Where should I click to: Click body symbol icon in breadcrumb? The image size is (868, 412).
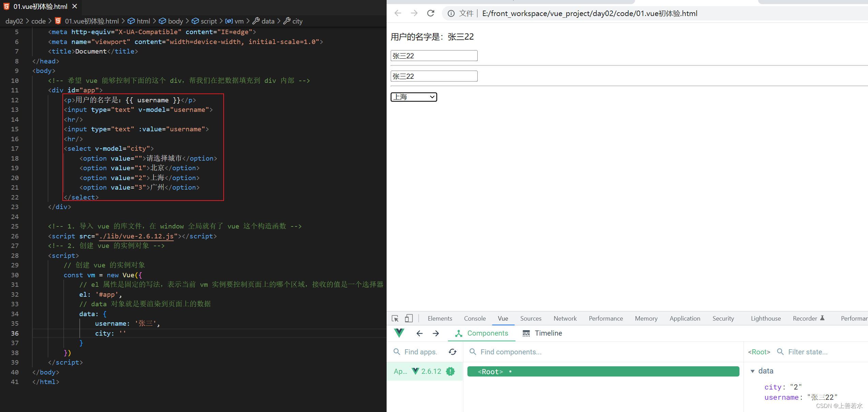point(163,21)
